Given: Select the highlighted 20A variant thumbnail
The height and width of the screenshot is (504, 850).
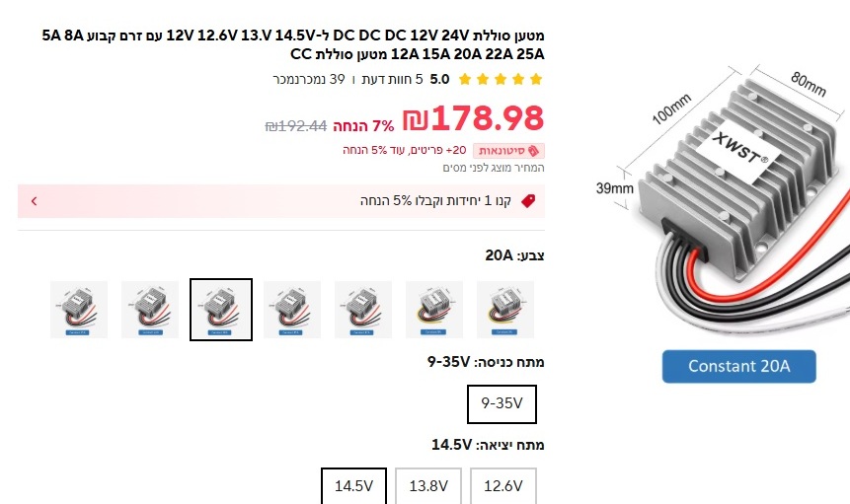Looking at the screenshot, I should click(x=221, y=310).
